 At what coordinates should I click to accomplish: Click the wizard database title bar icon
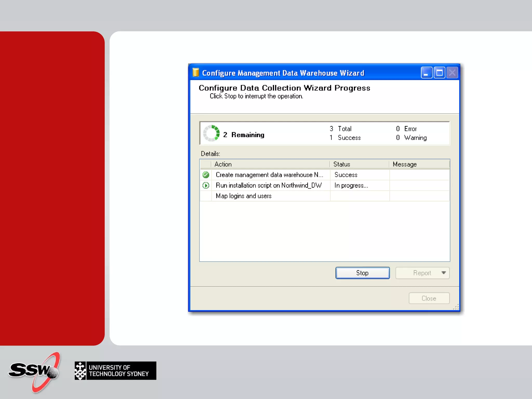196,73
